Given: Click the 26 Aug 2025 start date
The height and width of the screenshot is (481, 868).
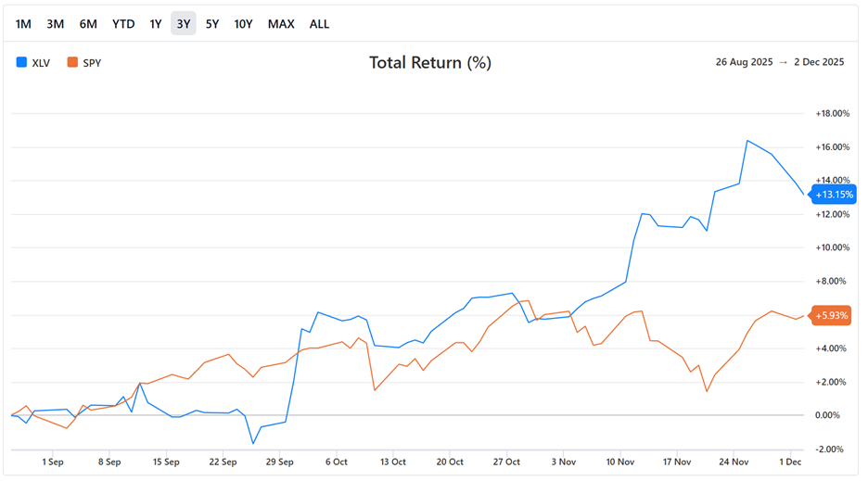Looking at the screenshot, I should coord(746,63).
